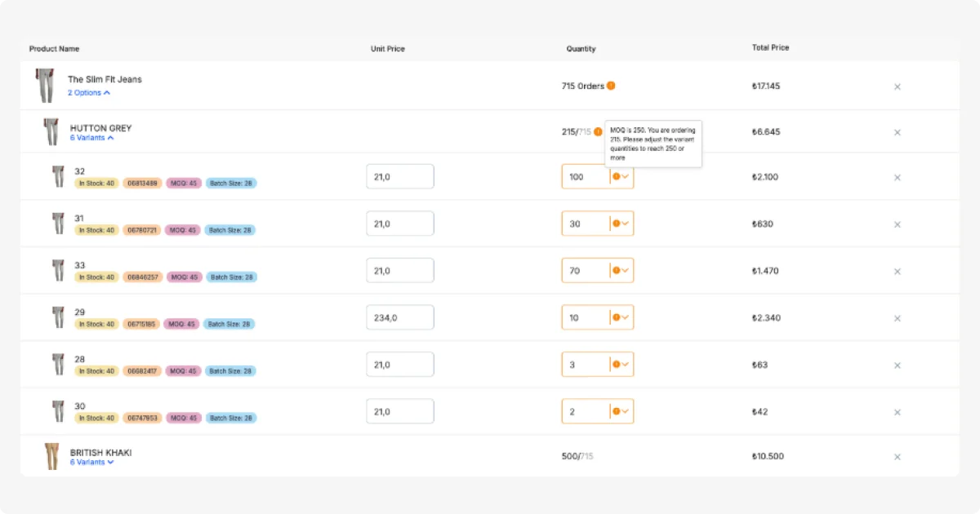Delete size 30 variant with X icon
Viewport: 980px width, 514px height.
[x=898, y=412]
